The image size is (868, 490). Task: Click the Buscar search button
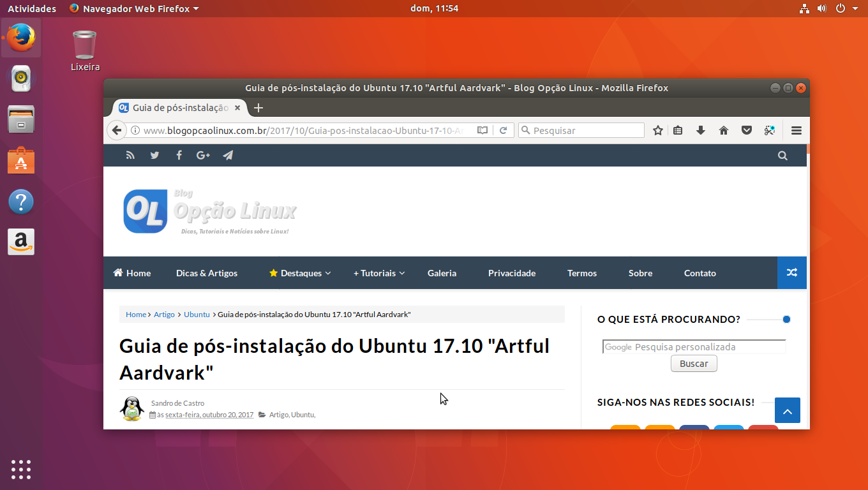pos(694,364)
